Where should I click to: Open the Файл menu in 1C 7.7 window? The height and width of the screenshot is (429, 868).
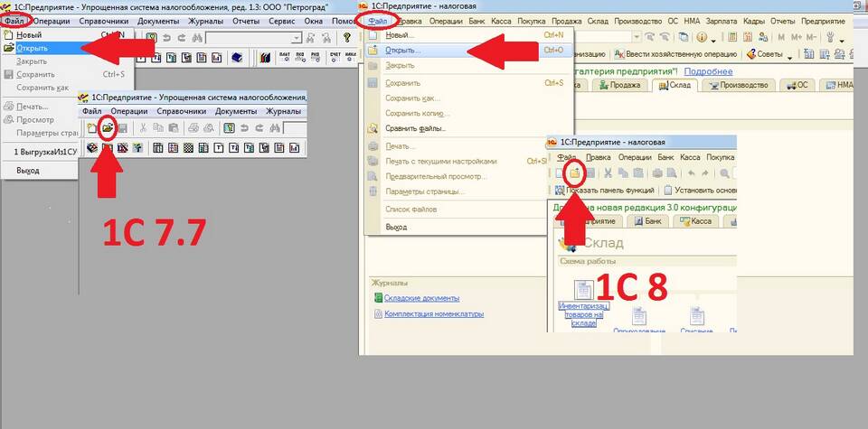point(14,21)
